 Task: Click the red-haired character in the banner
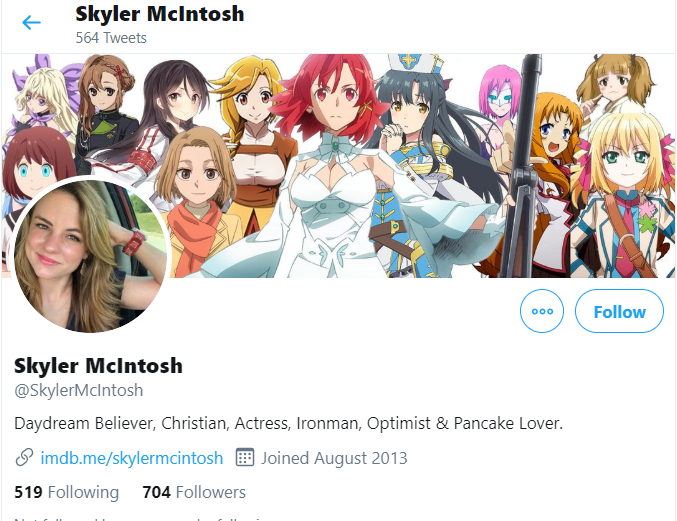332,166
